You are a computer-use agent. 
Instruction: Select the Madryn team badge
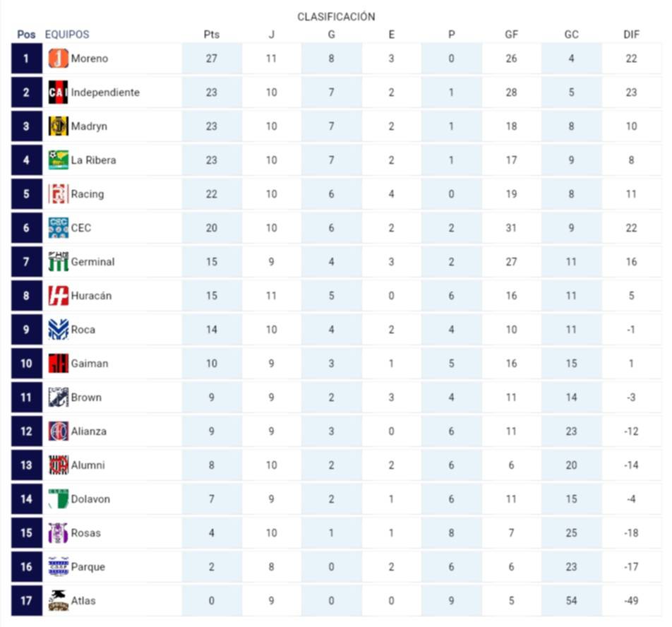pos(59,126)
